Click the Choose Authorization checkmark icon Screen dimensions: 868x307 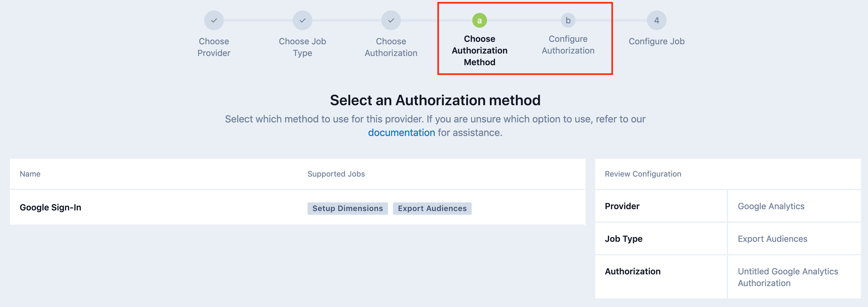[x=391, y=20]
